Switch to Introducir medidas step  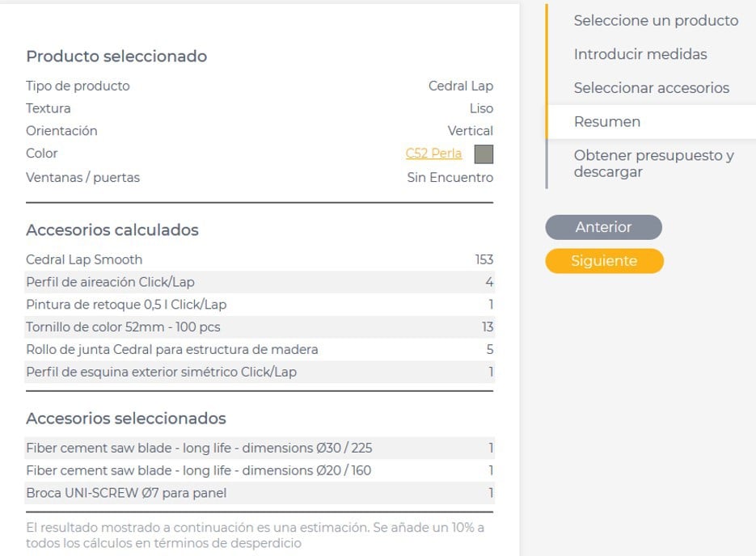(x=640, y=55)
